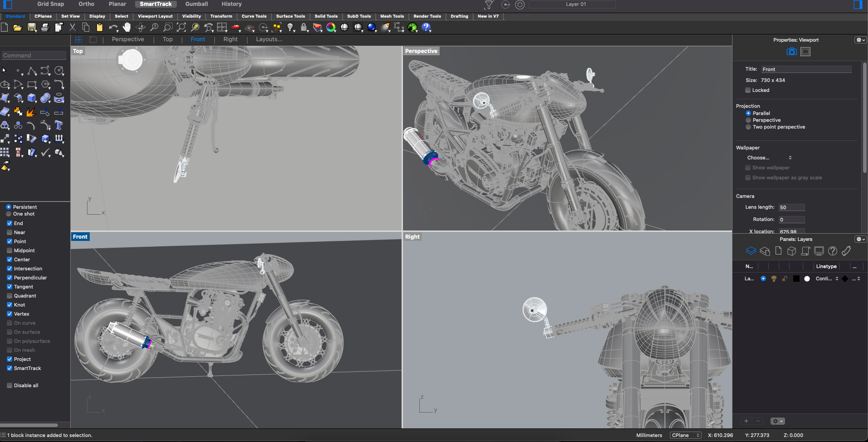Switch to the Surface Tools tab

pos(290,16)
